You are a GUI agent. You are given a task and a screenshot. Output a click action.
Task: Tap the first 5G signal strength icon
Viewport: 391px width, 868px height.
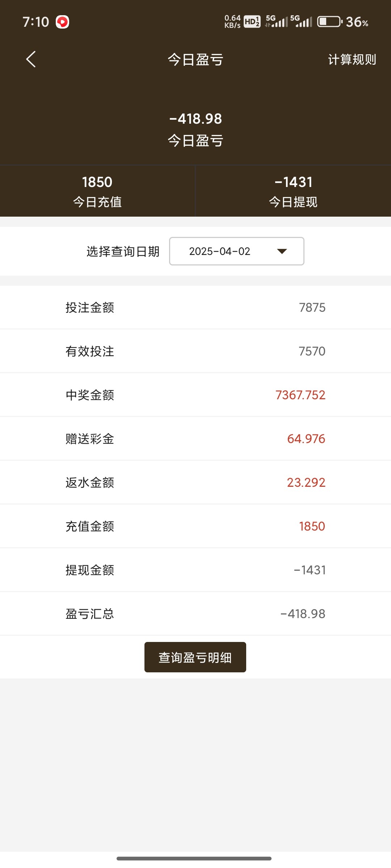pos(277,22)
